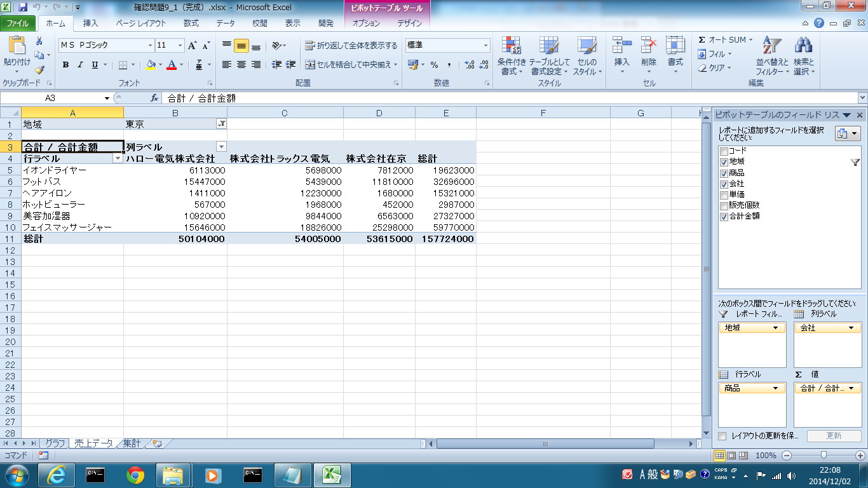Open the 列ラベル filter dropdown

(221, 147)
